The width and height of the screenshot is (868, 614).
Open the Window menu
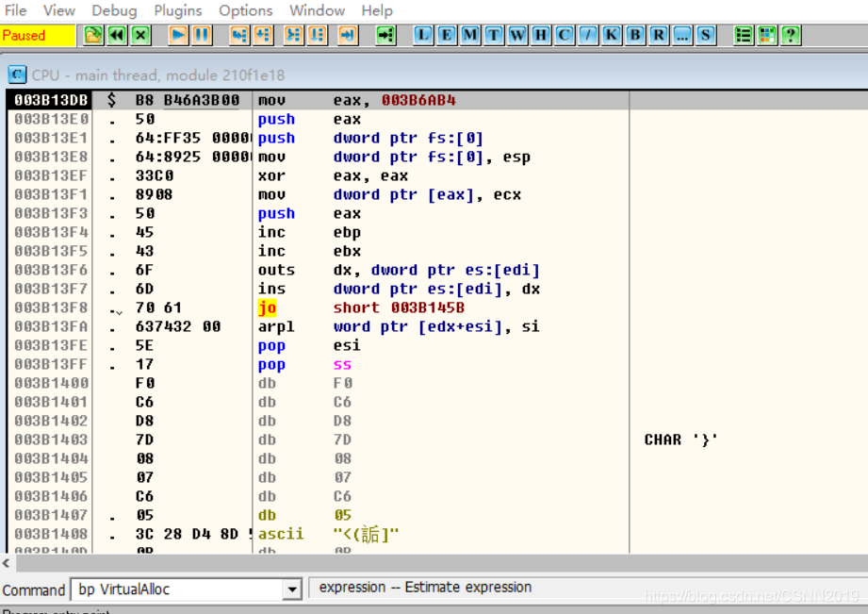point(318,10)
